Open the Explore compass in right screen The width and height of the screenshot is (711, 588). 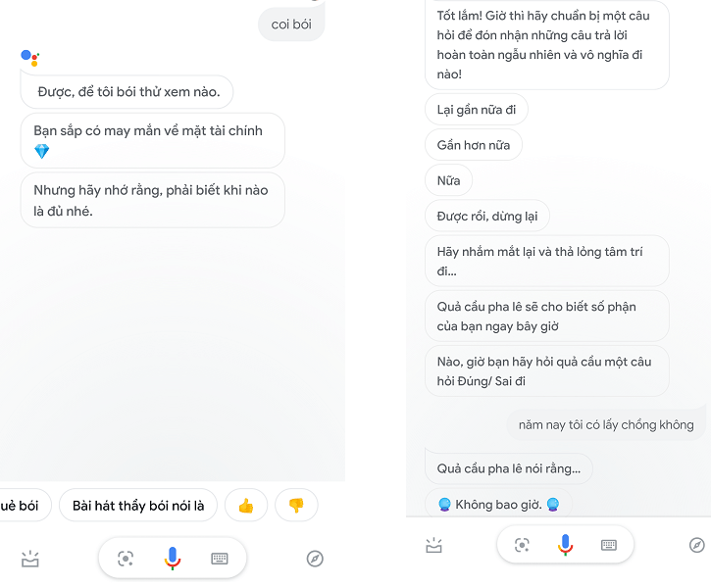696,545
